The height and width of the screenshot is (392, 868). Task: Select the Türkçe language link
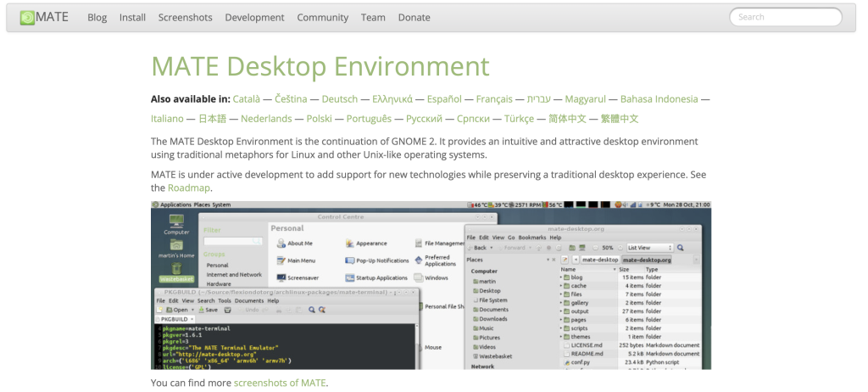(x=520, y=119)
